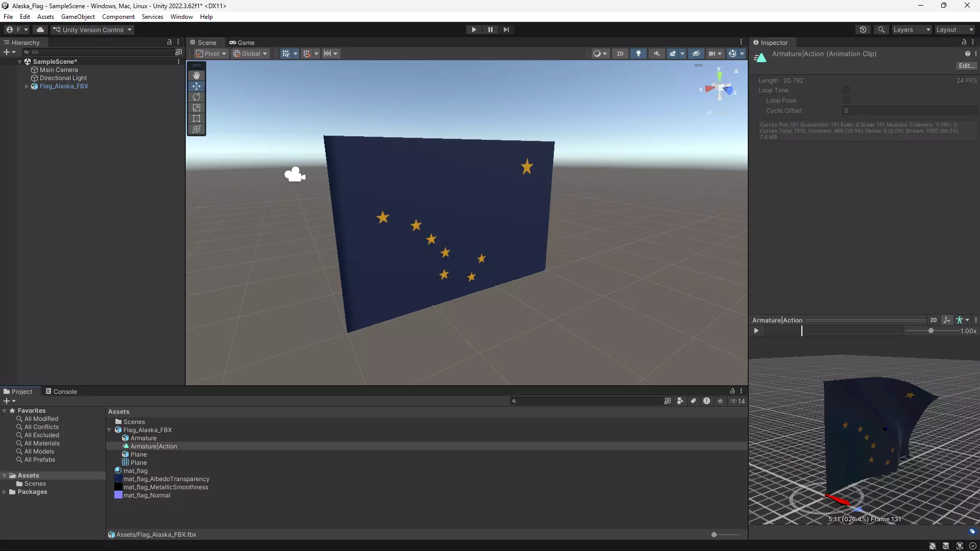Select the Rect tool
The image size is (980, 551).
[197, 118]
